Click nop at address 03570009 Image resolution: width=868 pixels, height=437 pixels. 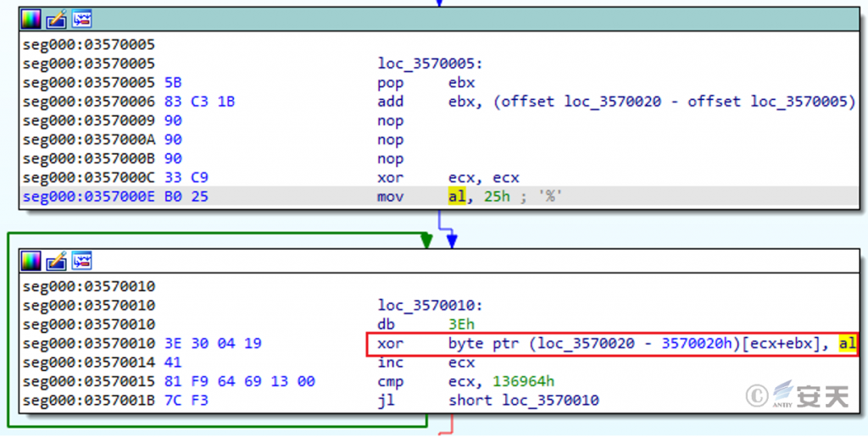click(391, 120)
